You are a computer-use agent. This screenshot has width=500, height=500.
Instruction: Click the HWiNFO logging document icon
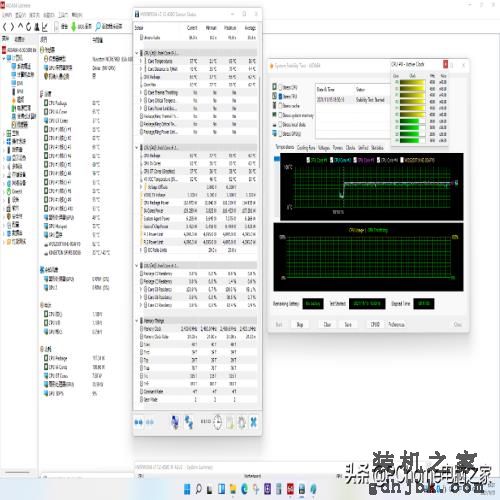pyautogui.click(x=230, y=422)
